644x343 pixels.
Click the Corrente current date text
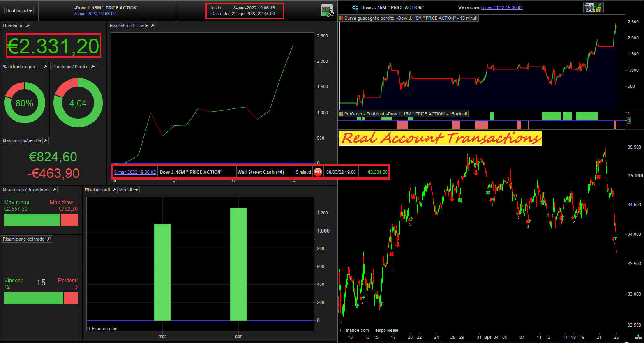click(243, 14)
